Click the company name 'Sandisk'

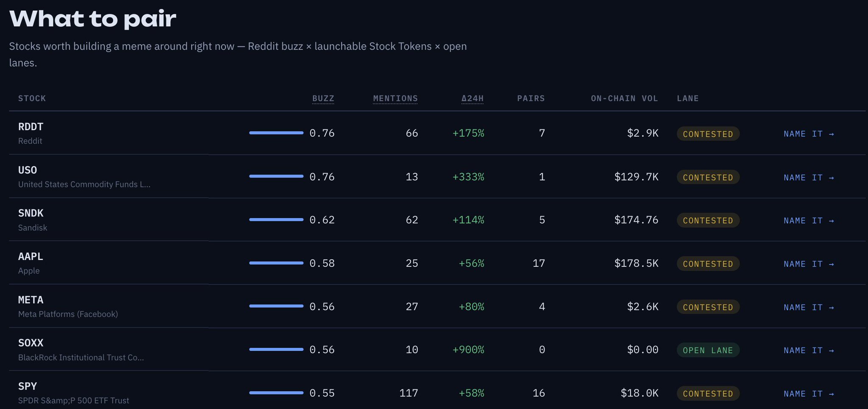tap(33, 227)
